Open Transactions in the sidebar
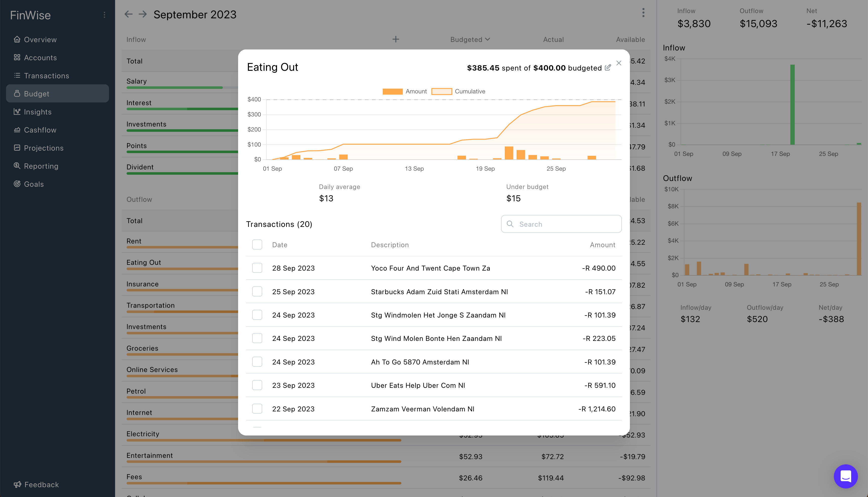868x497 pixels. click(57, 76)
